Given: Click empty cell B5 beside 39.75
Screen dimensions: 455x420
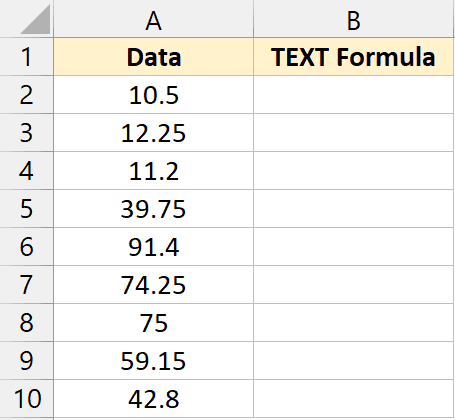Looking at the screenshot, I should point(354,209).
